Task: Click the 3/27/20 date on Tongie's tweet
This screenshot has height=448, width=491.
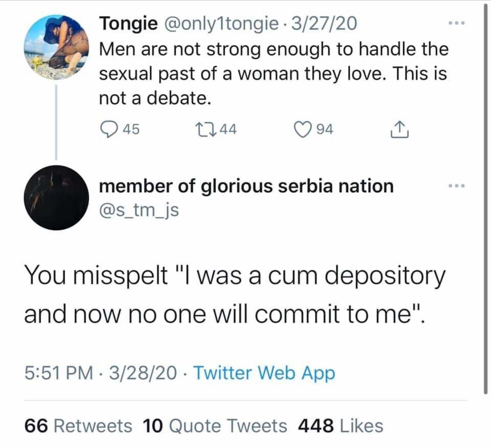Action: tap(324, 23)
